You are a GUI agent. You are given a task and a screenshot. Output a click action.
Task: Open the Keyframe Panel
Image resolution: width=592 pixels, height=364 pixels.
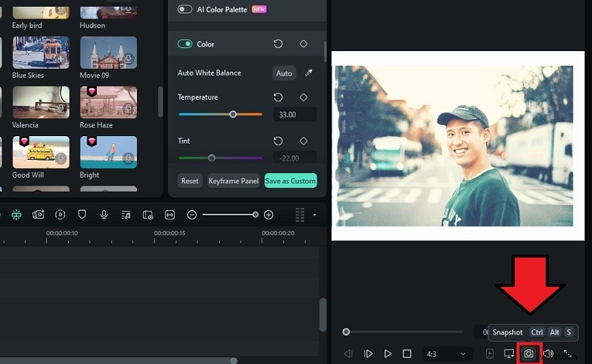coord(233,181)
